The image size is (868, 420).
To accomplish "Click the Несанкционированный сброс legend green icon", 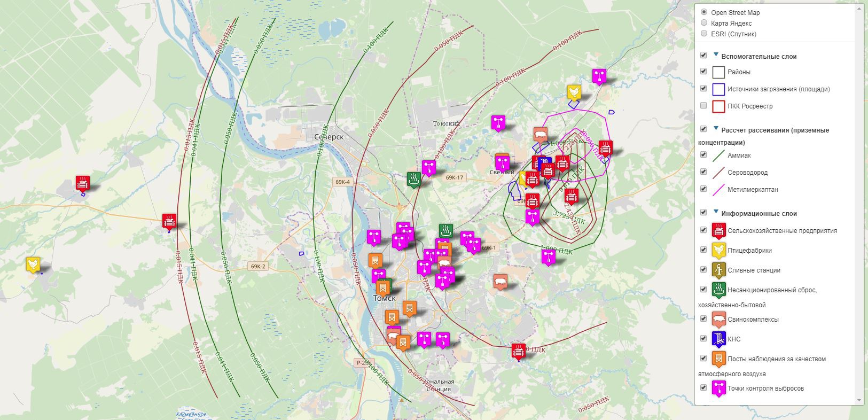I will 719,291.
